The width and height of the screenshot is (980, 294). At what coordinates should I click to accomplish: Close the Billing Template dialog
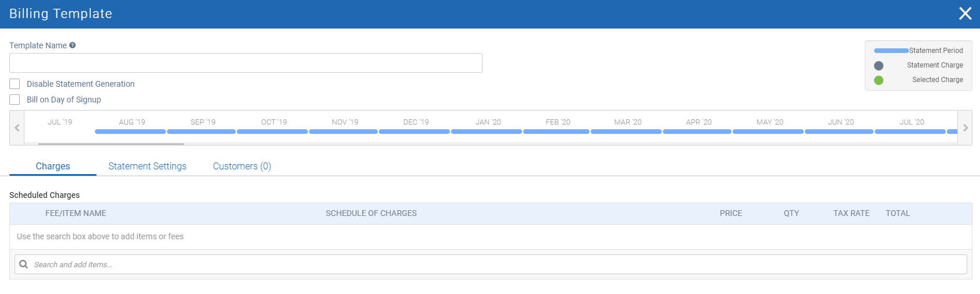[x=965, y=13]
